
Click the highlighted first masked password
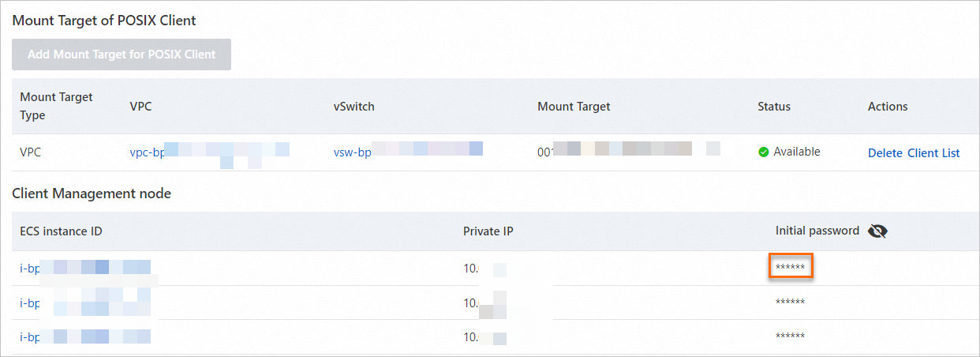[x=791, y=268]
